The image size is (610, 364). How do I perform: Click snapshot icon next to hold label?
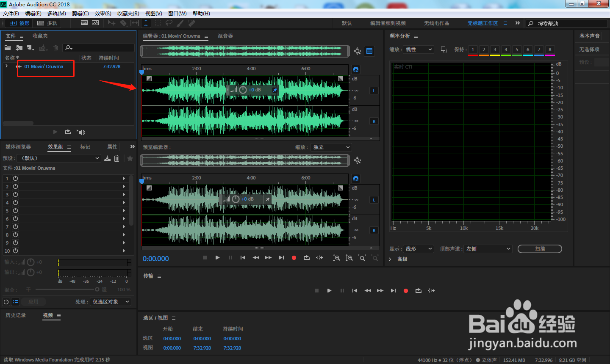coord(444,50)
